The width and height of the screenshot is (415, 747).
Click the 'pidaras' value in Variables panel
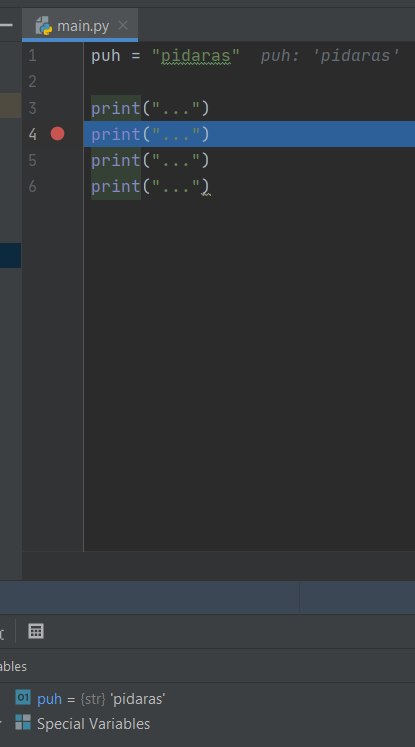[x=138, y=699]
